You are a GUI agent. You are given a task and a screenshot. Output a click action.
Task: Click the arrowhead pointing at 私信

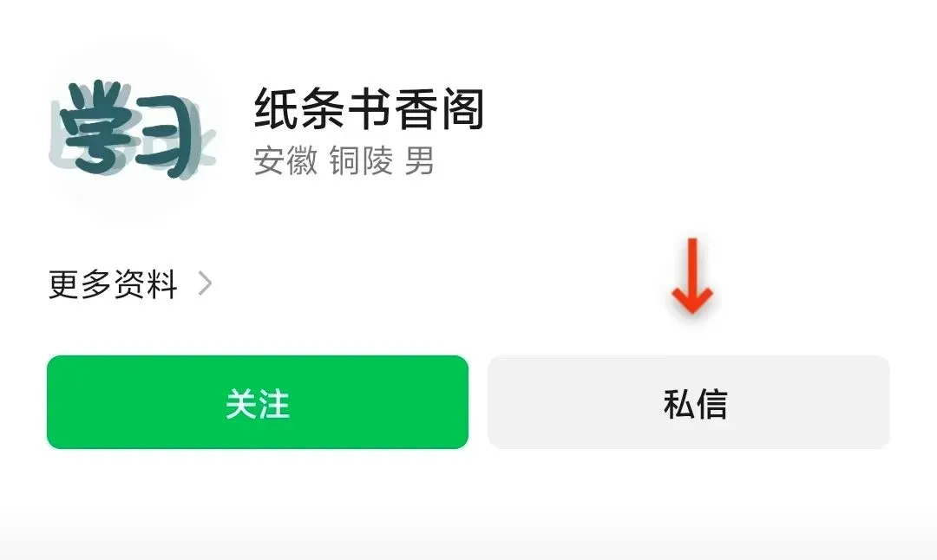click(692, 300)
